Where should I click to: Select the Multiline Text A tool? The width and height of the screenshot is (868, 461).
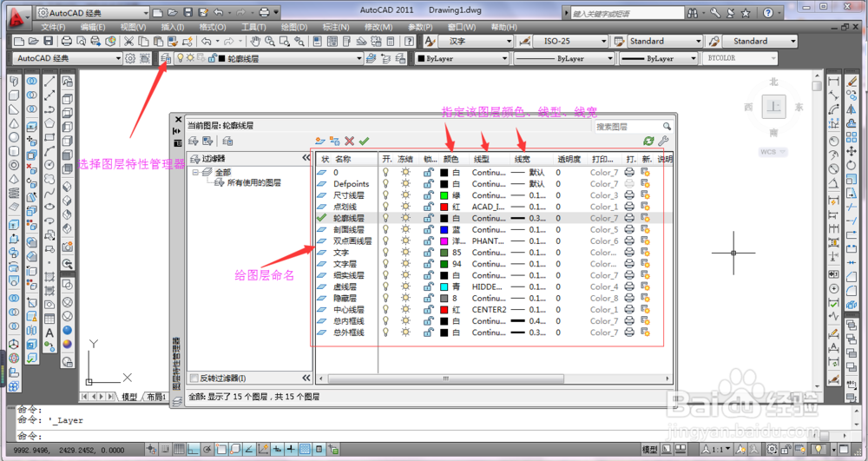point(49,333)
